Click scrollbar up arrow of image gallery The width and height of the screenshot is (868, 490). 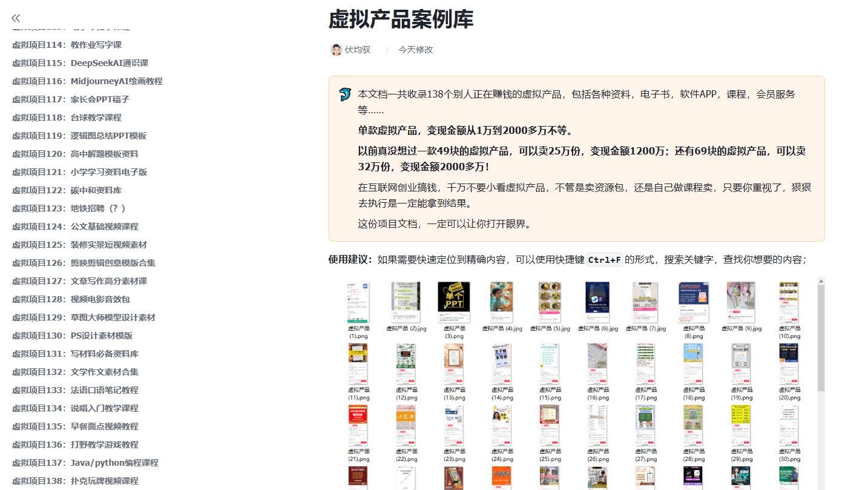point(821,281)
